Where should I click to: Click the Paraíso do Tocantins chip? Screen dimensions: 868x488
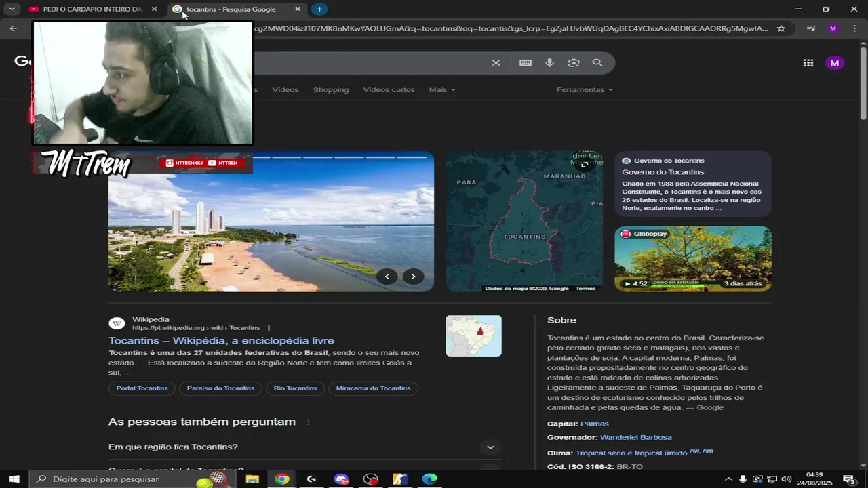[x=220, y=388]
